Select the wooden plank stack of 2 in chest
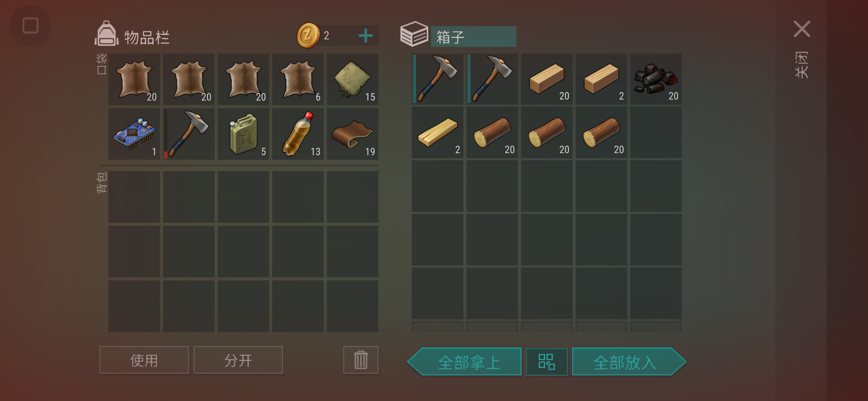 pyautogui.click(x=438, y=133)
